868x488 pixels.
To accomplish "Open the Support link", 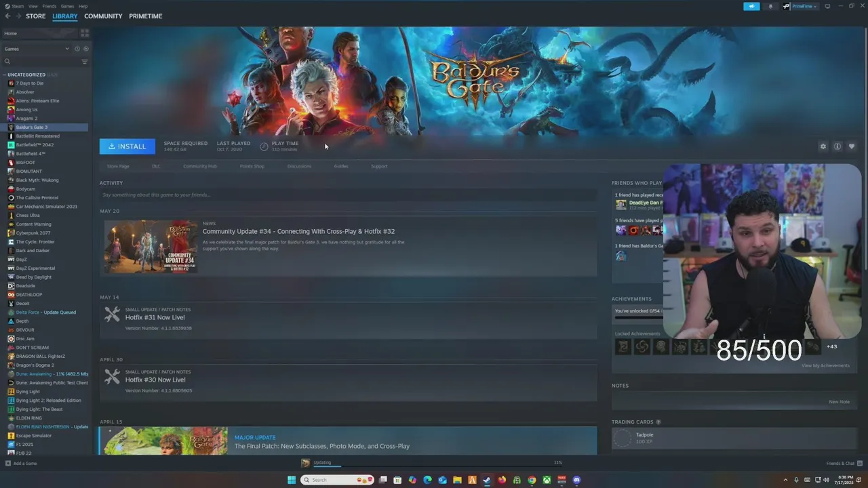I will coord(379,166).
